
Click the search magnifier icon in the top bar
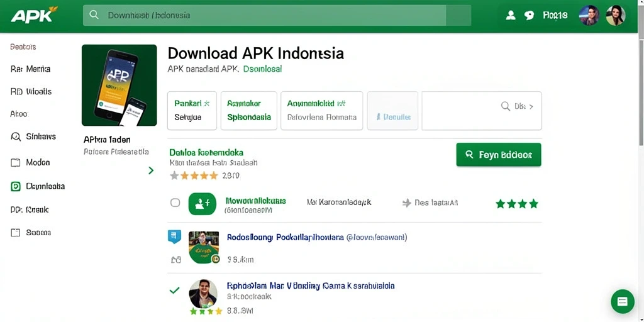[94, 15]
